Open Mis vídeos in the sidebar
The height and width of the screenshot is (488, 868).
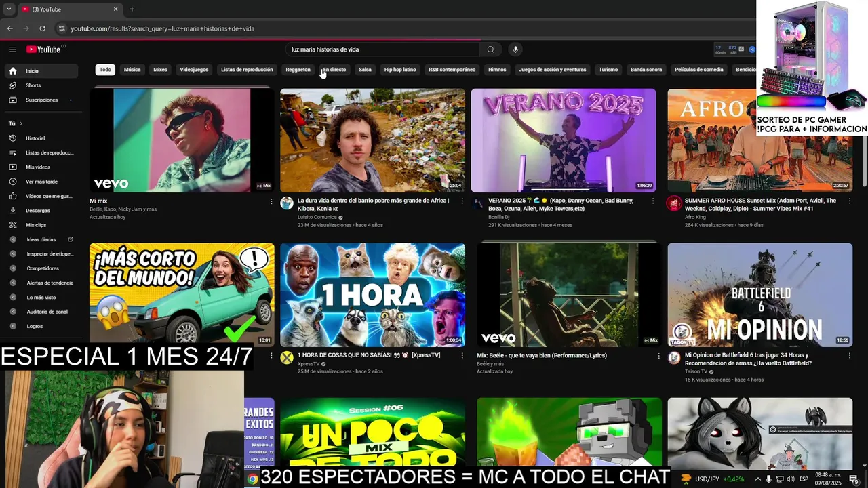[x=42, y=167]
